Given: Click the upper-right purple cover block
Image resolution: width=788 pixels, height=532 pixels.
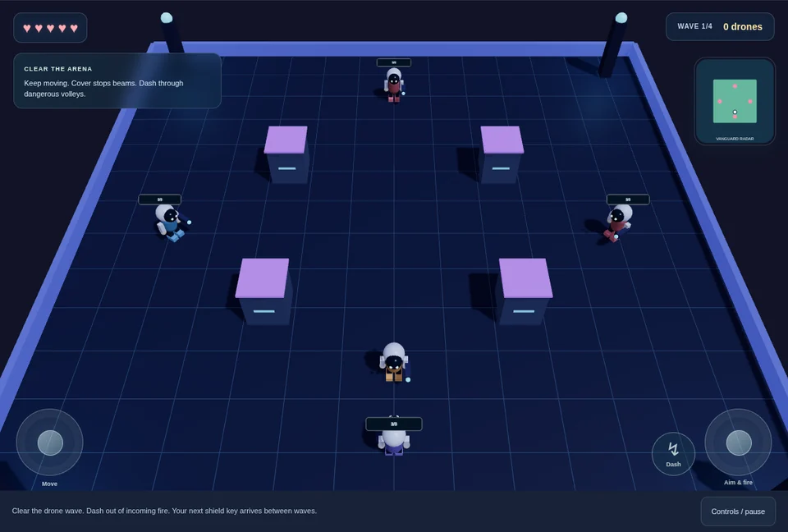Looking at the screenshot, I should [x=501, y=154].
